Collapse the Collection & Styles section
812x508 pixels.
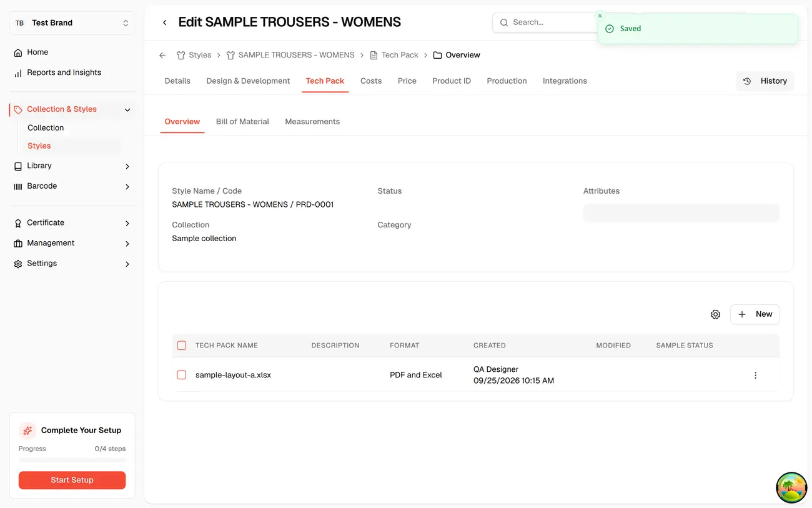(127, 110)
